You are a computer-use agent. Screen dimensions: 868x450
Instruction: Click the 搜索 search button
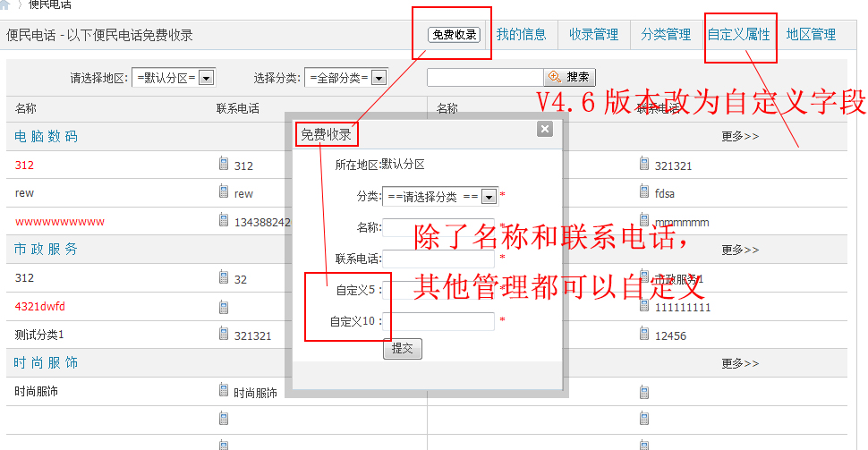(x=570, y=77)
